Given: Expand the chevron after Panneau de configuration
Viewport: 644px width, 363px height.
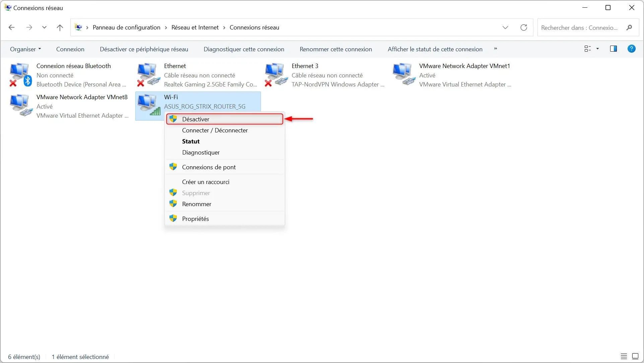Looking at the screenshot, I should click(166, 27).
